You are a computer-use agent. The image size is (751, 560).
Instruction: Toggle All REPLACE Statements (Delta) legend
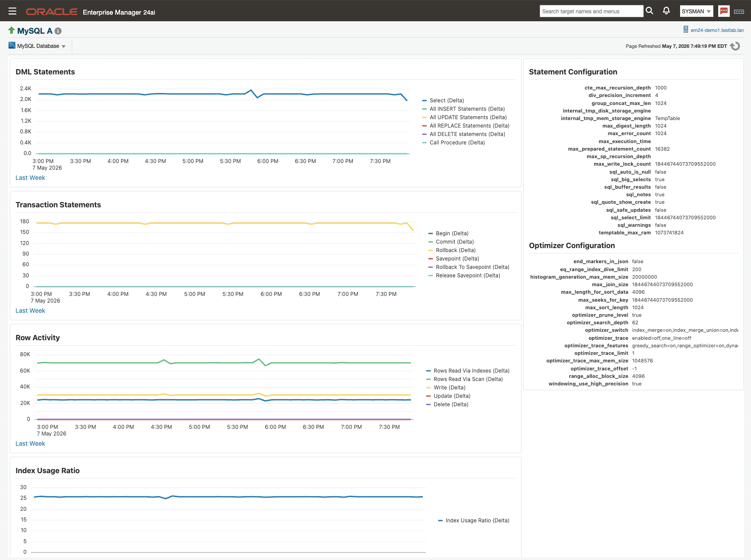point(466,126)
